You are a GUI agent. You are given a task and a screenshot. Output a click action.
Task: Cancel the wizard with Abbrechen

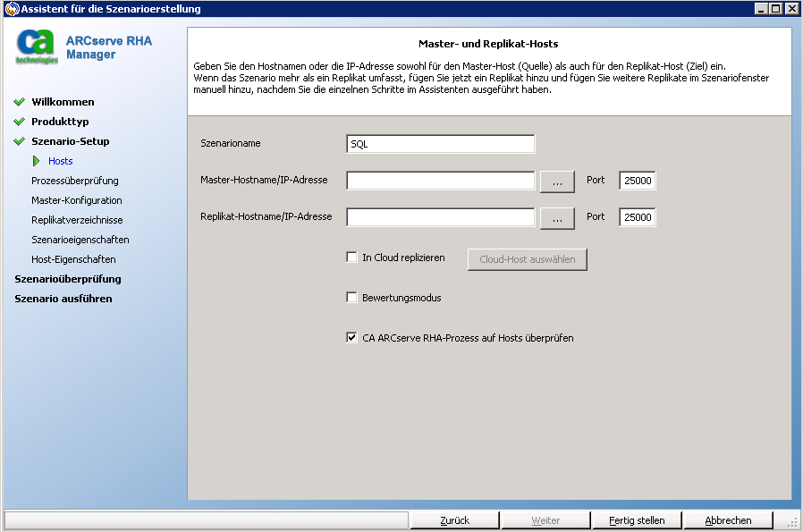pyautogui.click(x=728, y=520)
